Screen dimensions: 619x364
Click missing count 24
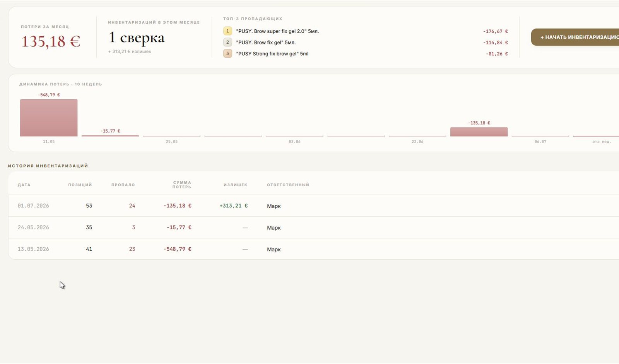(x=132, y=206)
